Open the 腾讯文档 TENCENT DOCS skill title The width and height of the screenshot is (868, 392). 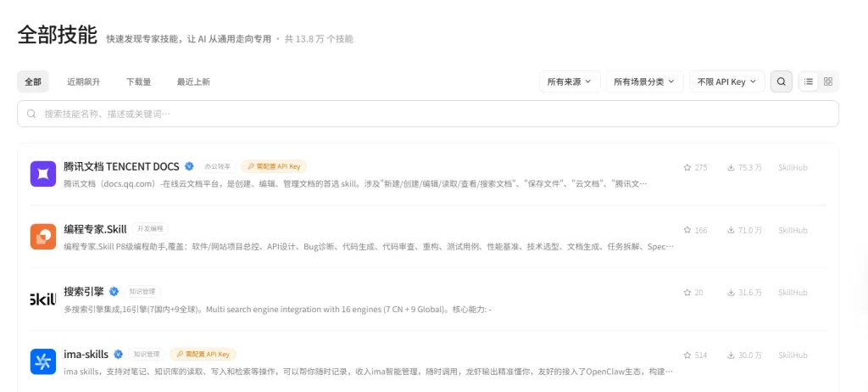click(121, 166)
